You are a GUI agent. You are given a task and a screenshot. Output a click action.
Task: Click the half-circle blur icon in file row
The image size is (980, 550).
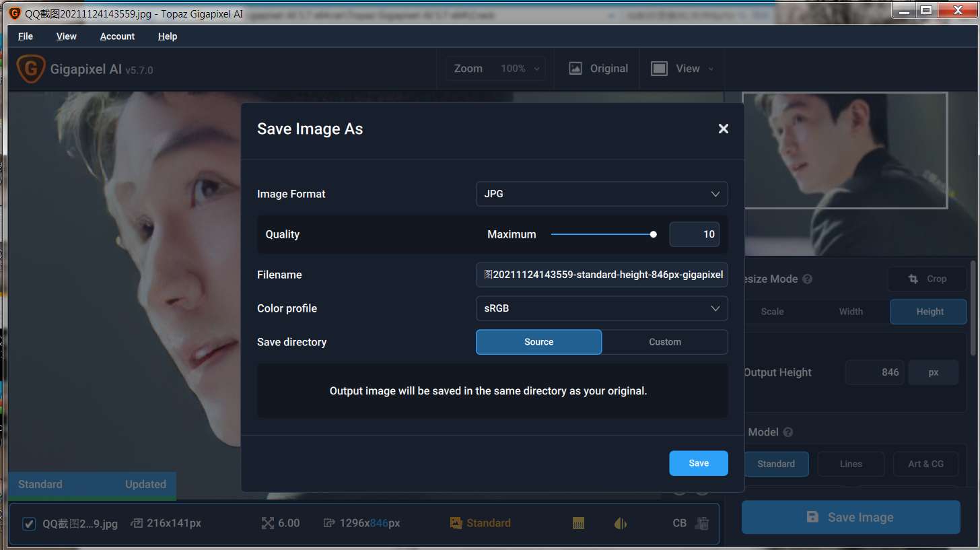point(621,523)
